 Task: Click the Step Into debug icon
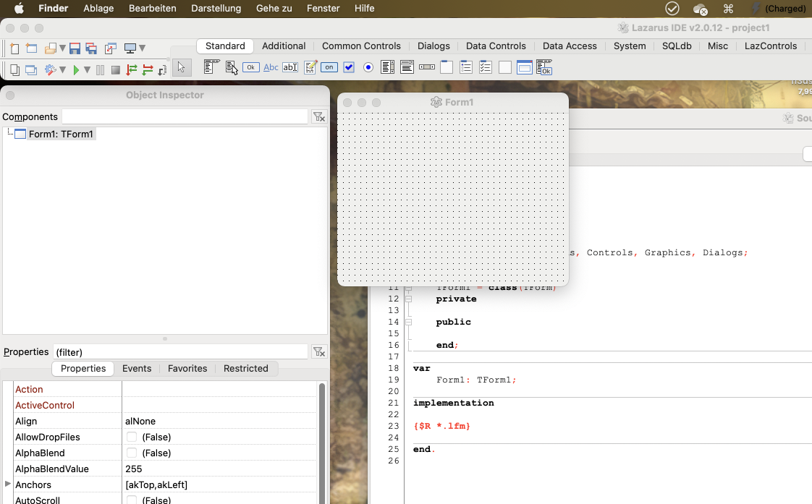(x=132, y=70)
